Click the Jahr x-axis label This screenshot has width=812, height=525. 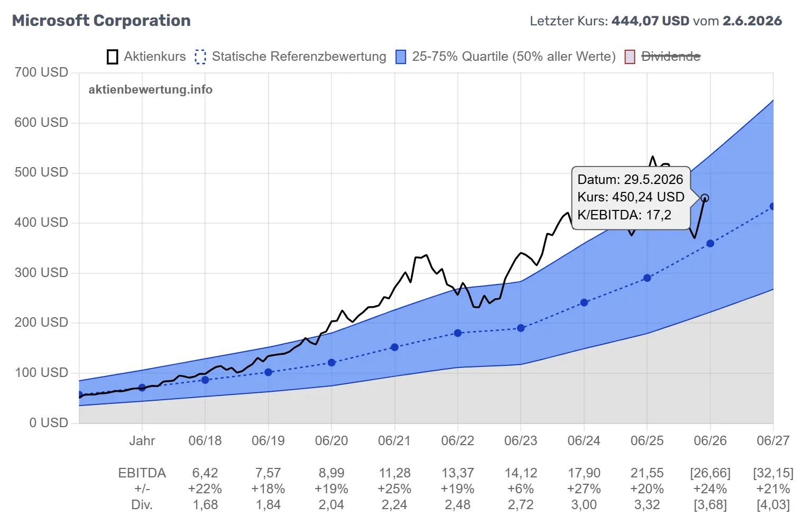[x=142, y=441]
